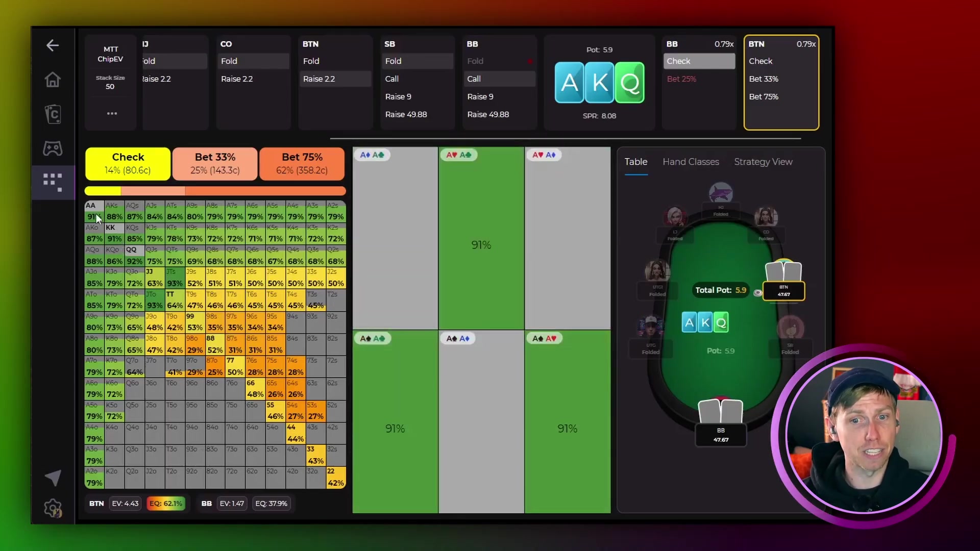This screenshot has height=551, width=980.
Task: Click the BTN 47.67 stack label
Action: 783,291
